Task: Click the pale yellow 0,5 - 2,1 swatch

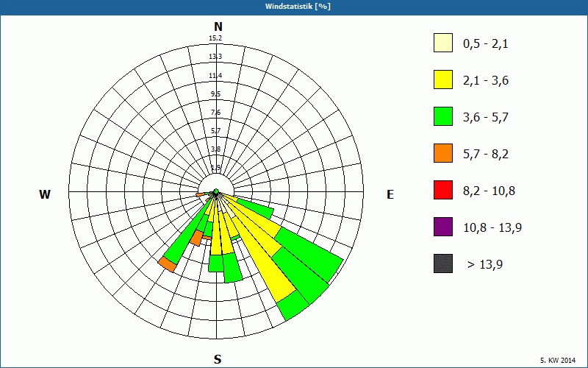Action: tap(443, 43)
